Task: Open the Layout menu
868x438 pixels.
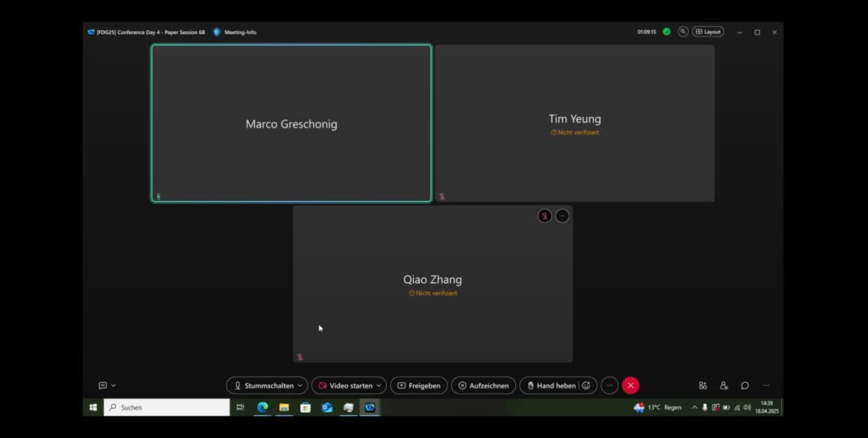Action: pyautogui.click(x=707, y=32)
